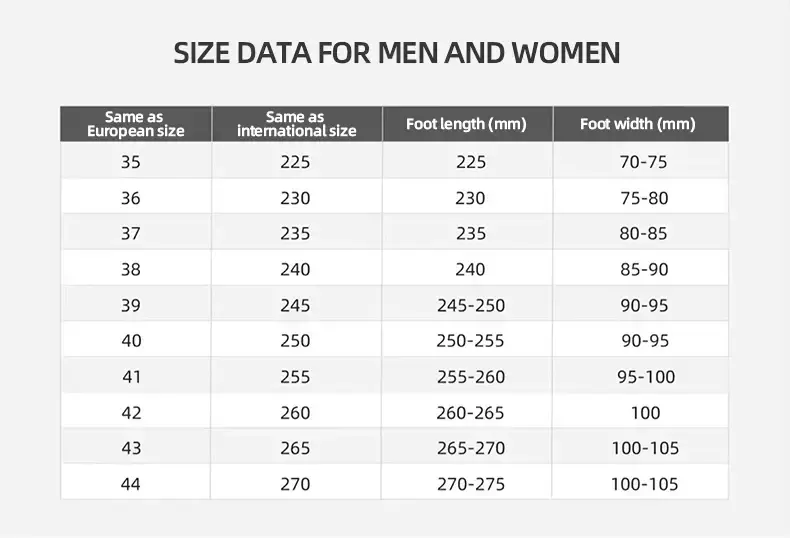
Task: Select European size 38 cell
Action: tap(136, 268)
